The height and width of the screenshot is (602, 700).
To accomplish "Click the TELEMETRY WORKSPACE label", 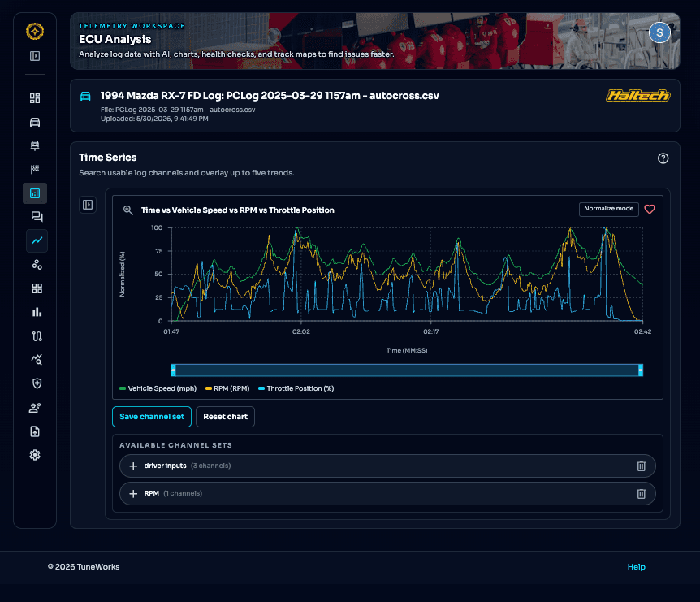I will (x=132, y=26).
